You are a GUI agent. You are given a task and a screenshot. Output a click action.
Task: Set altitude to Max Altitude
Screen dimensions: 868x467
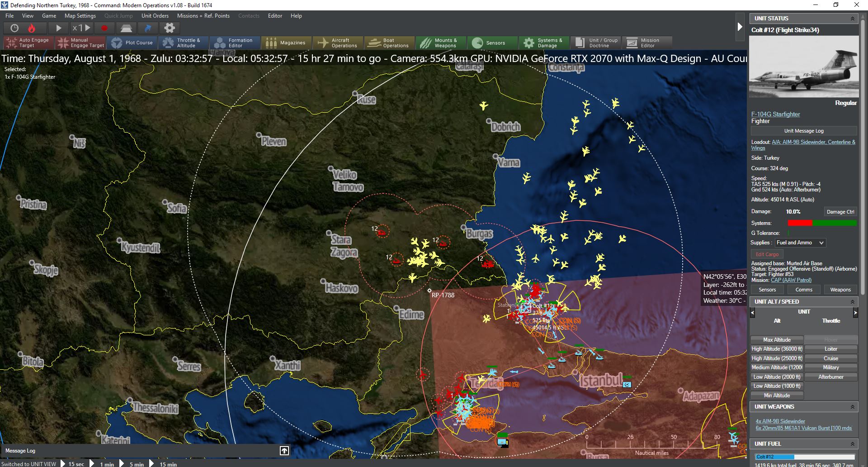[777, 340]
